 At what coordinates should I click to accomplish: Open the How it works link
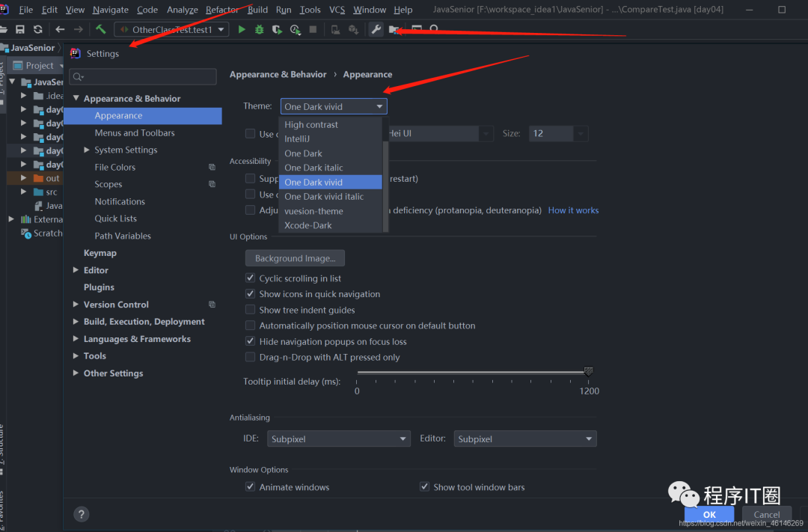point(573,210)
